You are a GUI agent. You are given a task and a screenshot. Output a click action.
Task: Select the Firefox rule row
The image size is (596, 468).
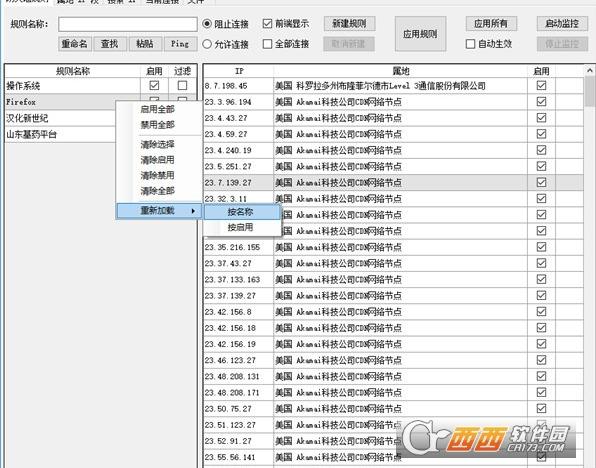pos(60,102)
